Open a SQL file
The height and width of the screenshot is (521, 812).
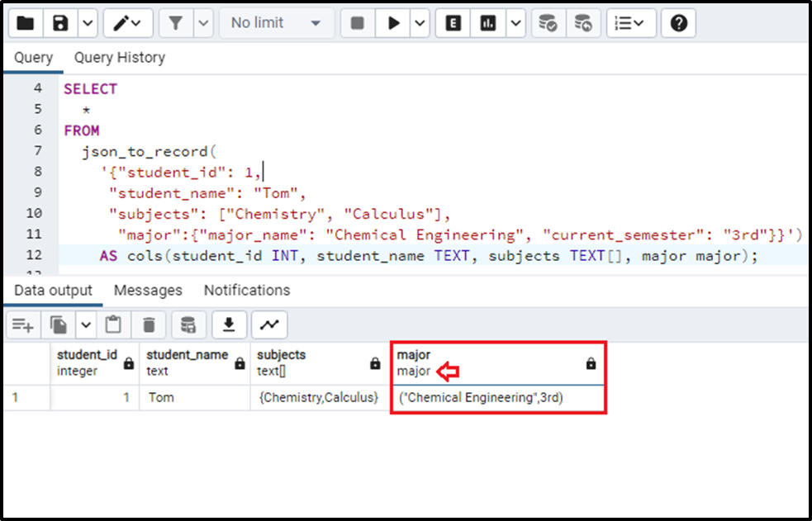25,22
